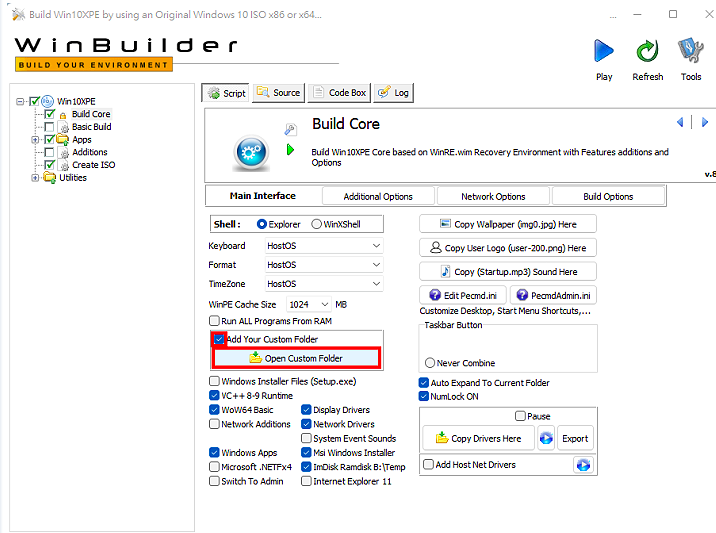
Task: Select the Explorer shell radio button
Action: tap(262, 224)
